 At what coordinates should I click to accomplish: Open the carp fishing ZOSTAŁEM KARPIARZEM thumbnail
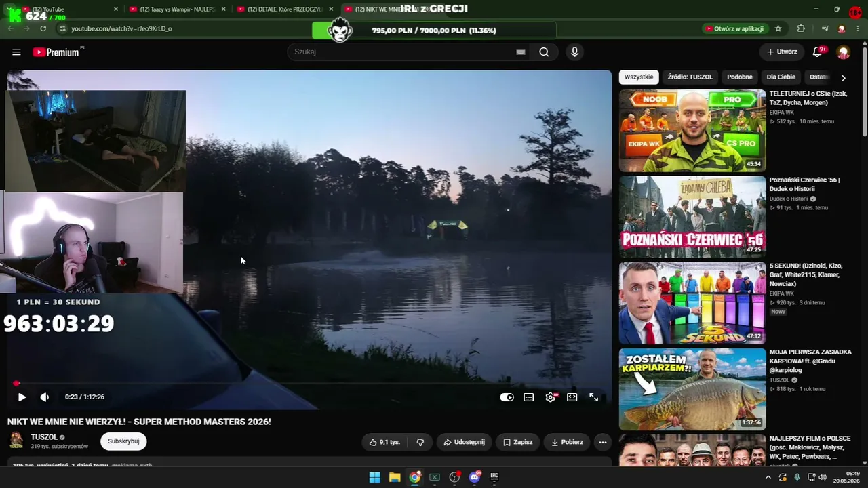click(x=692, y=389)
